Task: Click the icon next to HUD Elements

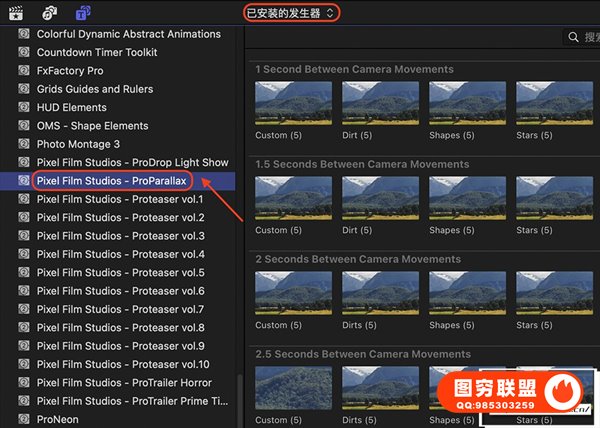Action: click(x=24, y=108)
